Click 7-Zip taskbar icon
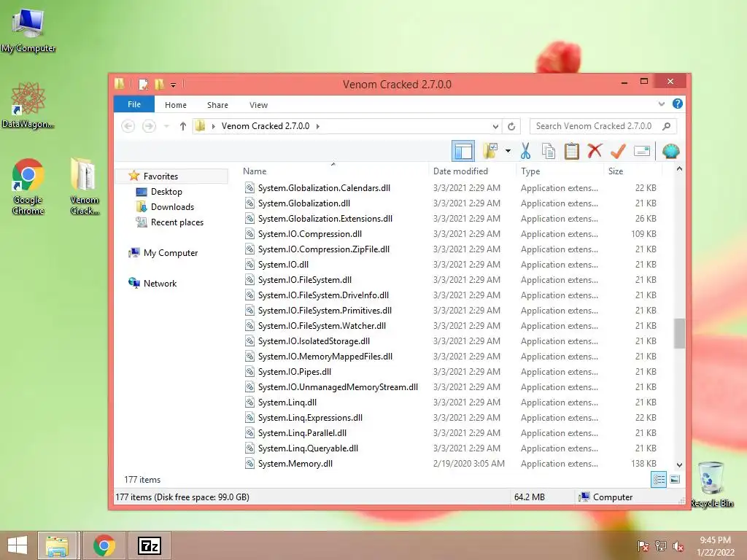The image size is (747, 560). [x=150, y=545]
